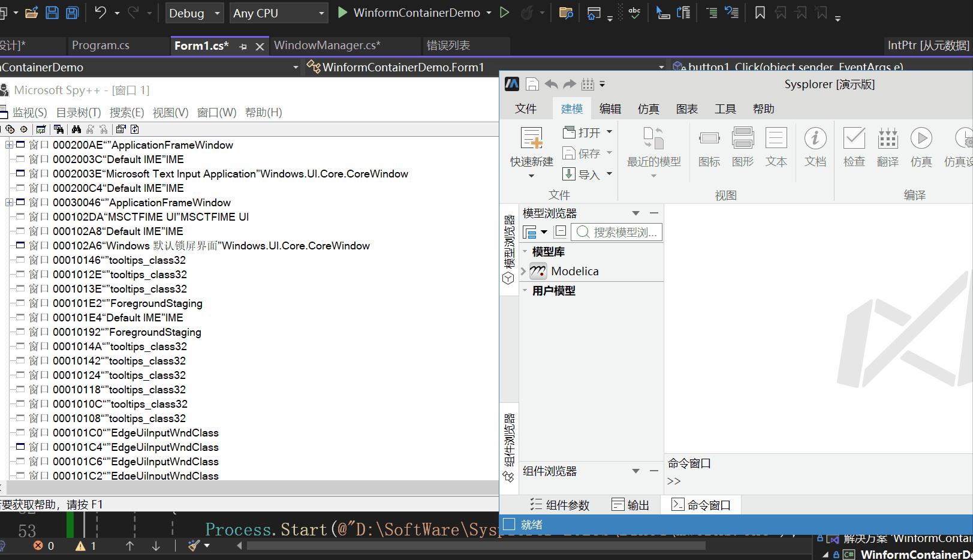This screenshot has height=560, width=973.
Task: Unpin the Form1.cs* tab
Action: 243,46
